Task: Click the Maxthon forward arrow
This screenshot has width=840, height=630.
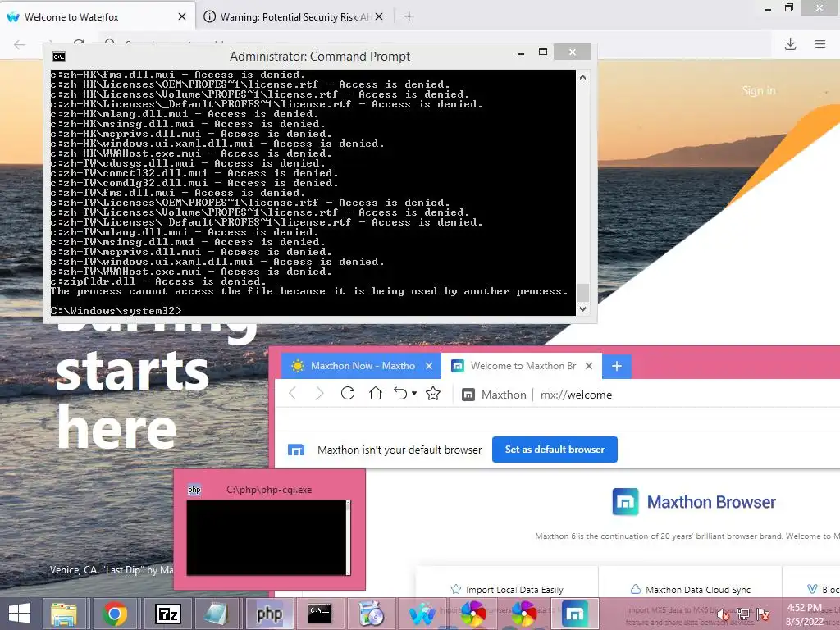Action: [320, 394]
